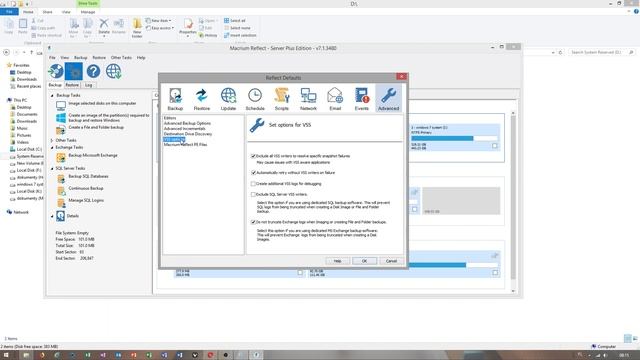
Task: Click the Backup SQL Databases icon
Action: (61, 178)
